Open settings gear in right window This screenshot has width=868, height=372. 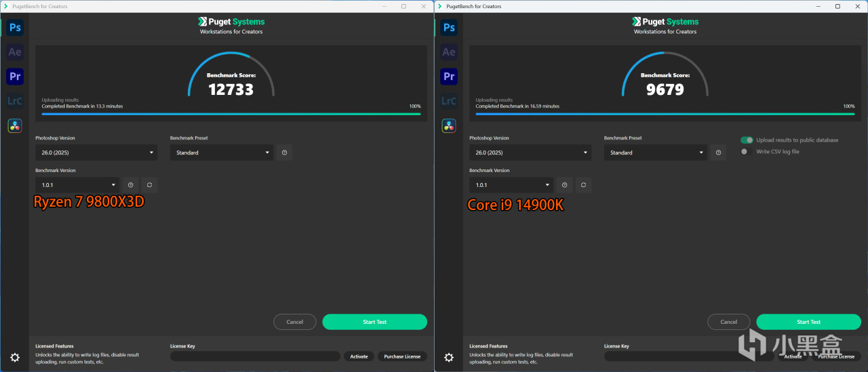(449, 357)
